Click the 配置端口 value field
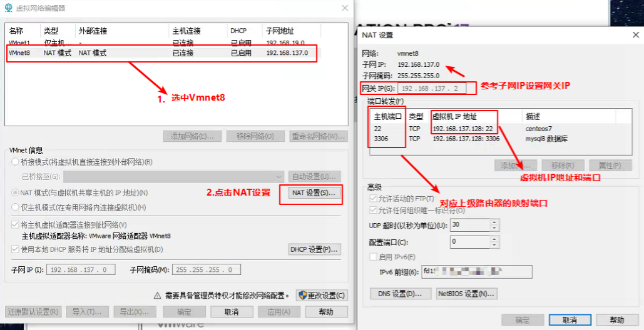644x330 pixels. pos(470,242)
